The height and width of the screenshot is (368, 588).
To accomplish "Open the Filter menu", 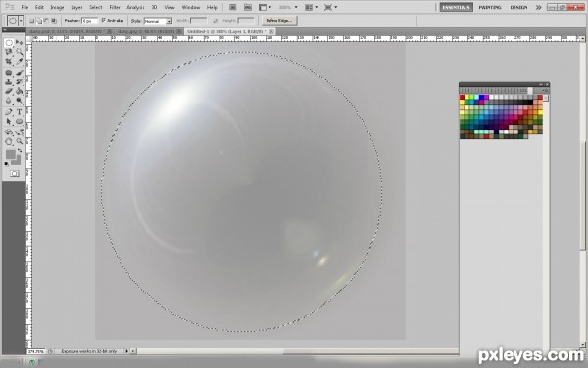I will 115,7.
